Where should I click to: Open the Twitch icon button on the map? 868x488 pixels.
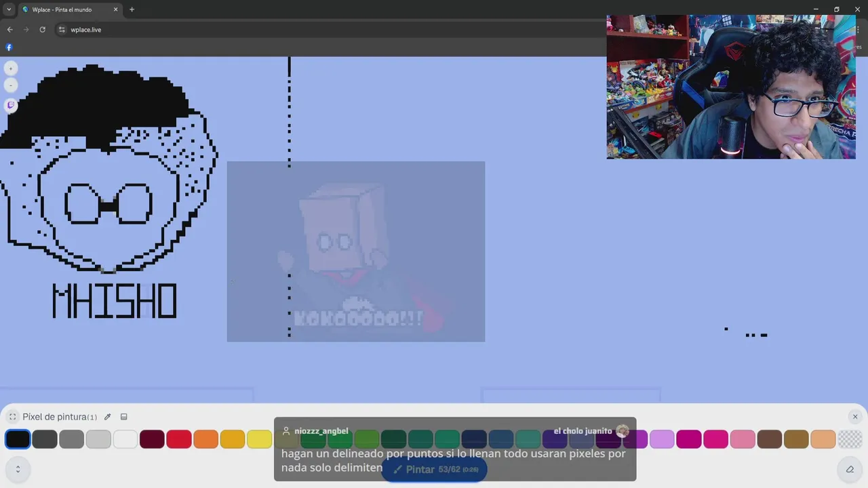[x=11, y=105]
